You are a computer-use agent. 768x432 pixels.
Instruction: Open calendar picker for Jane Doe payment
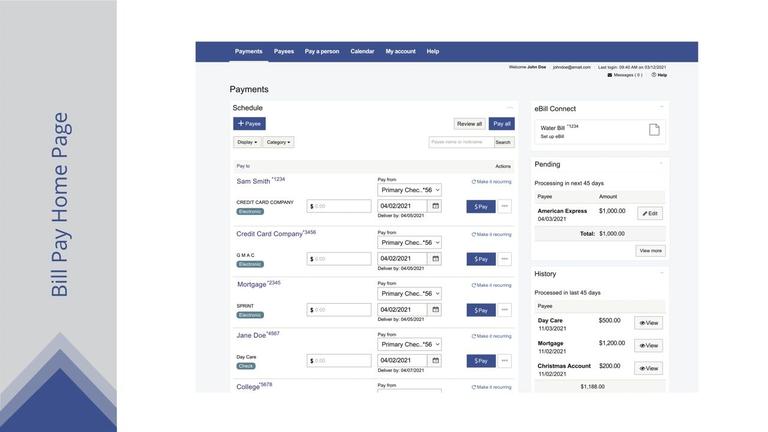coord(435,361)
